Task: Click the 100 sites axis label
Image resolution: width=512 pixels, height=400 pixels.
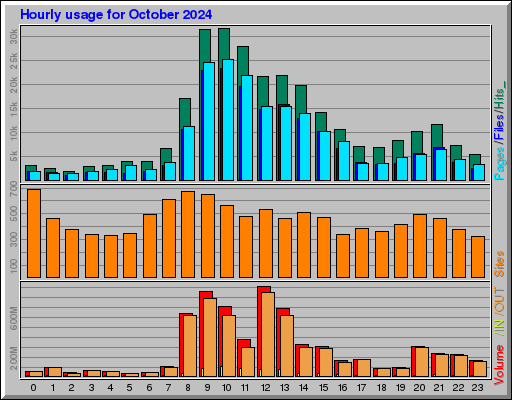Action: pos(13,266)
